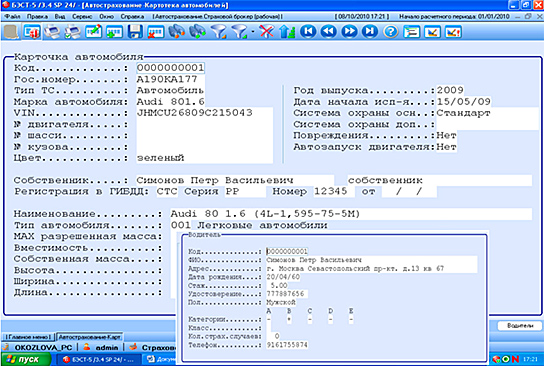Toggle driver category B marked with asterisk

289,319
